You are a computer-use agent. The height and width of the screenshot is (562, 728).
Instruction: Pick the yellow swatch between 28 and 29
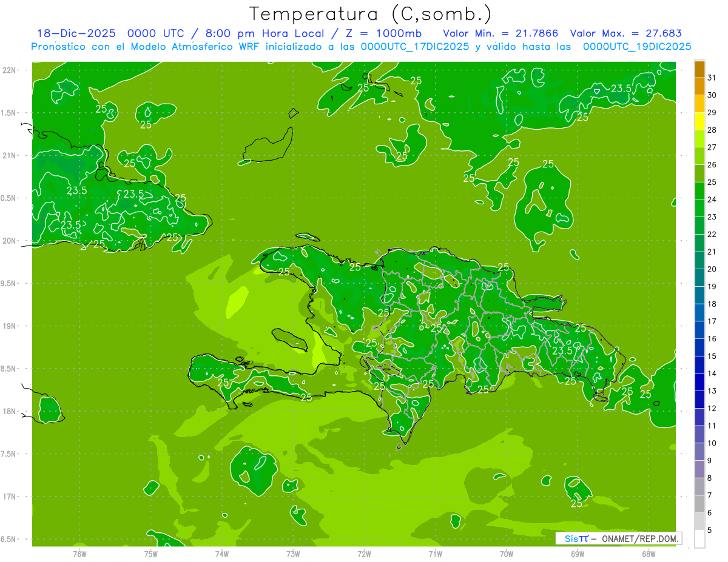click(699, 121)
